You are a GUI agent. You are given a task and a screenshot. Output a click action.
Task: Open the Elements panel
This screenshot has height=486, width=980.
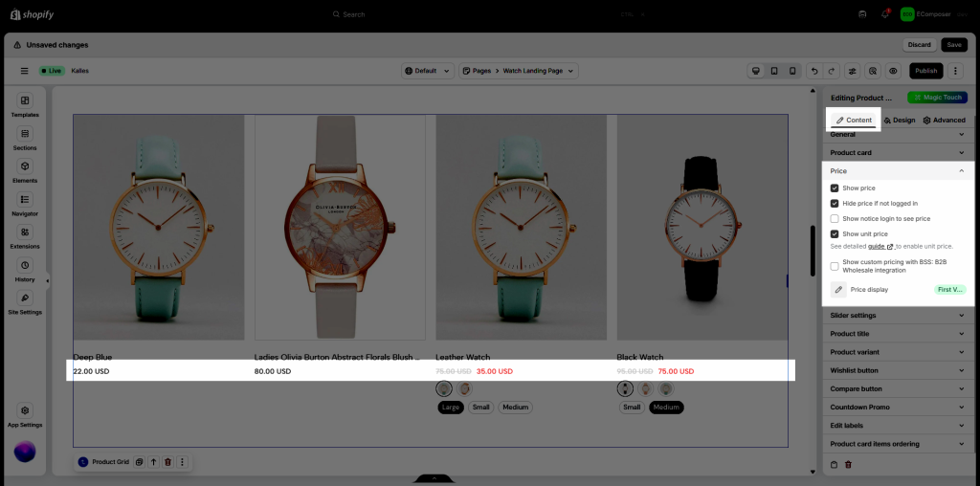point(25,170)
